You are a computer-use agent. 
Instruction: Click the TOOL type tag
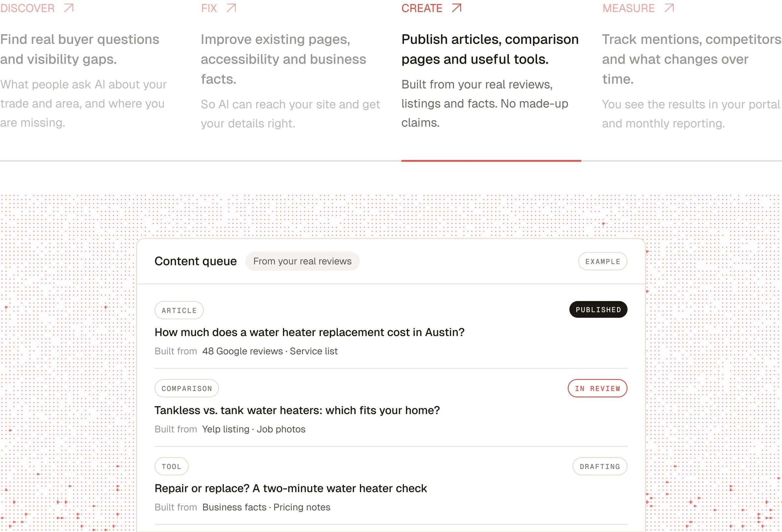172,467
